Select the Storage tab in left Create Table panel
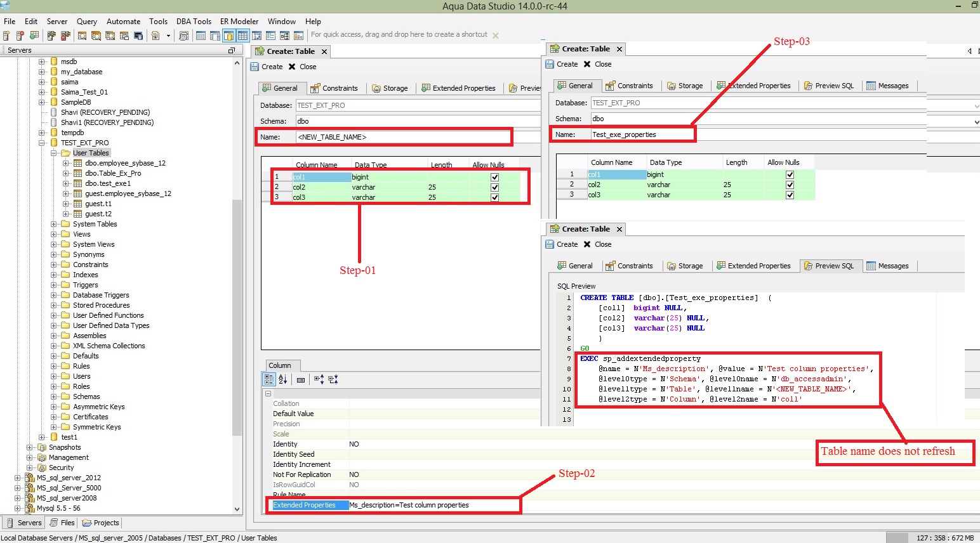 coord(390,88)
